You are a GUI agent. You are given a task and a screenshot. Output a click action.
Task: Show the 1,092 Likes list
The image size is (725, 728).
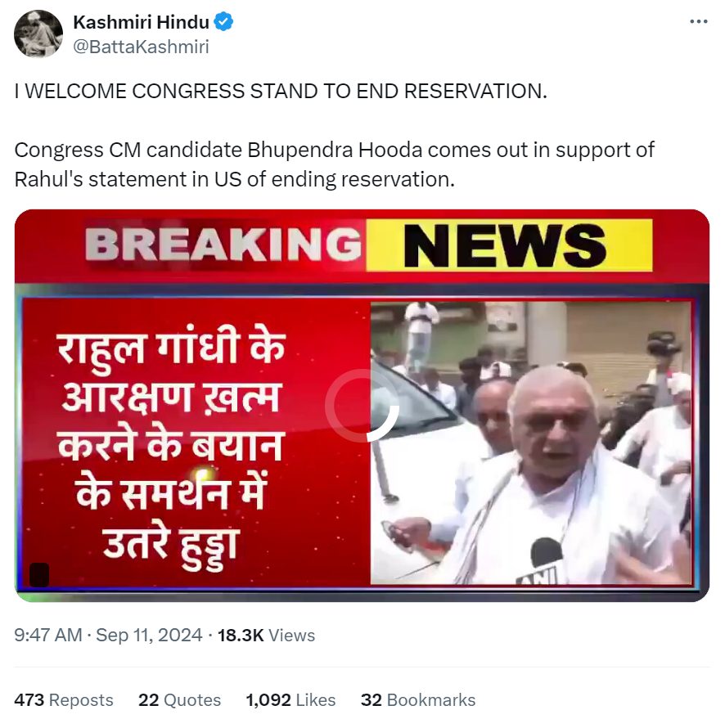290,699
